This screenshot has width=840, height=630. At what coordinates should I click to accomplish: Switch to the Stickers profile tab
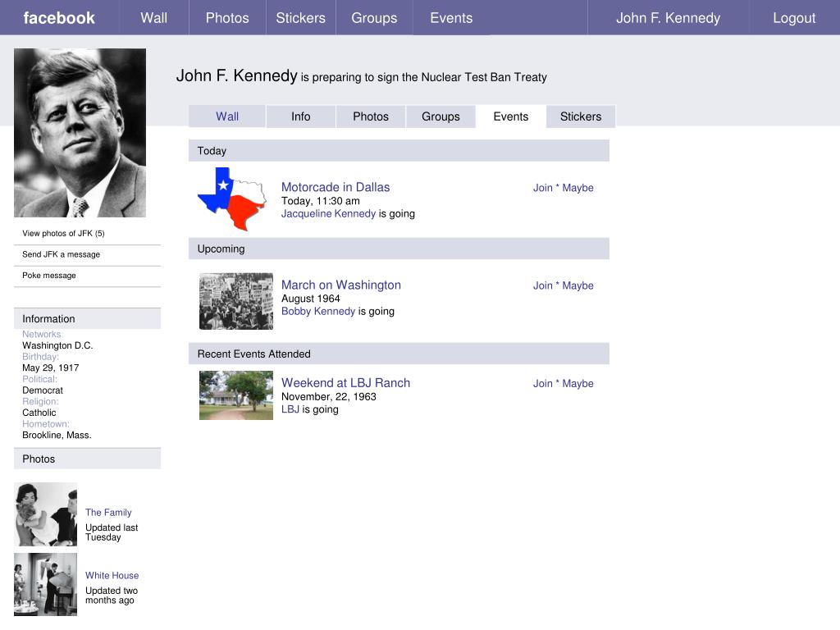pos(581,116)
